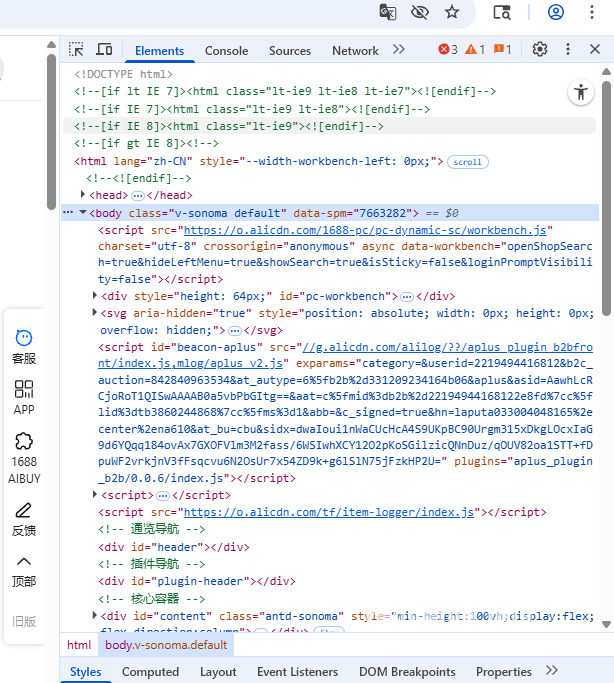Expand the aria-hidden svg node
Image resolution: width=614 pixels, height=683 pixels.
(94, 312)
